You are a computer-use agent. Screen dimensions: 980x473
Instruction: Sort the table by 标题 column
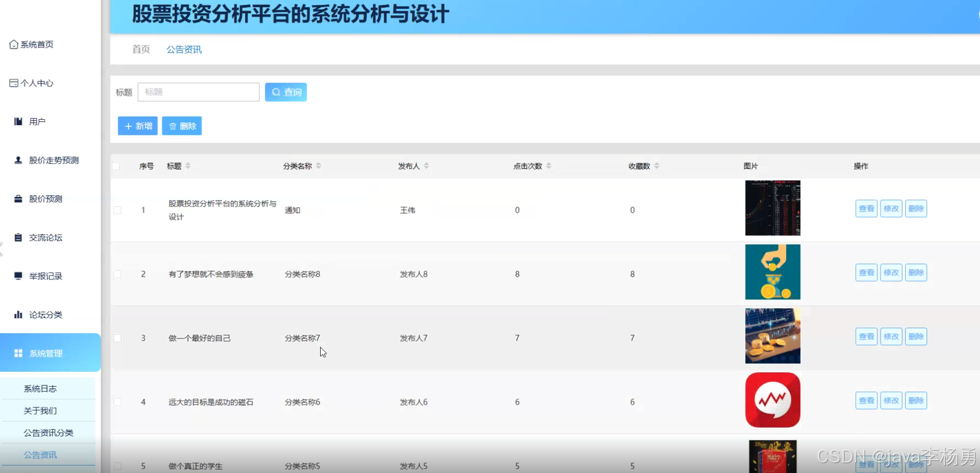pyautogui.click(x=187, y=166)
